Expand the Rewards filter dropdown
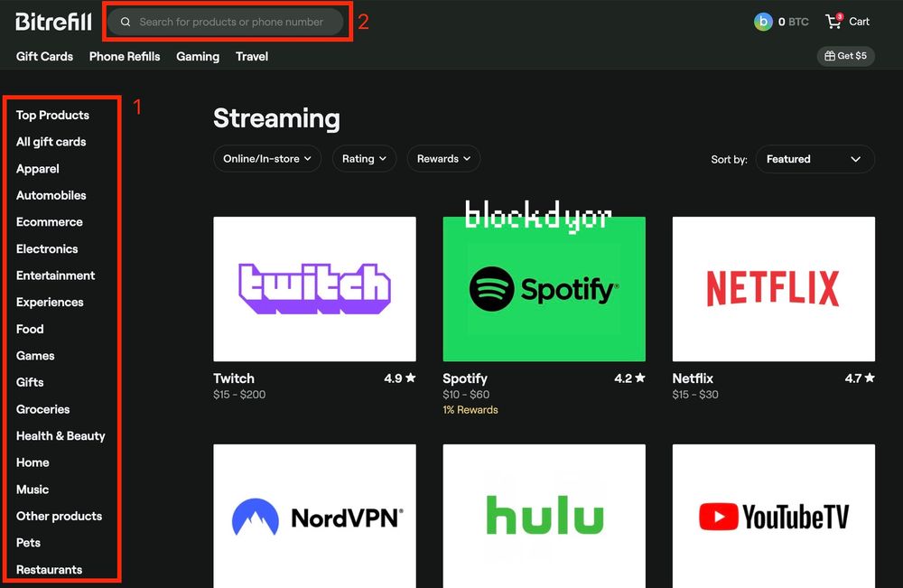The height and width of the screenshot is (588, 903). 443,159
